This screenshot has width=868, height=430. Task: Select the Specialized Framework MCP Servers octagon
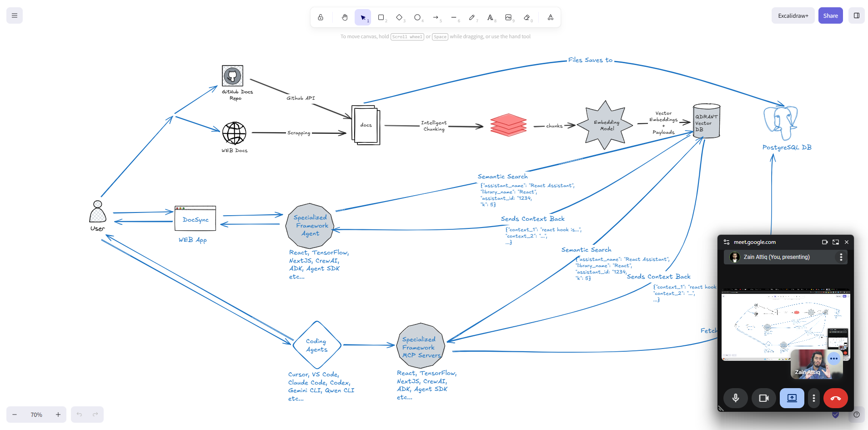pyautogui.click(x=421, y=346)
